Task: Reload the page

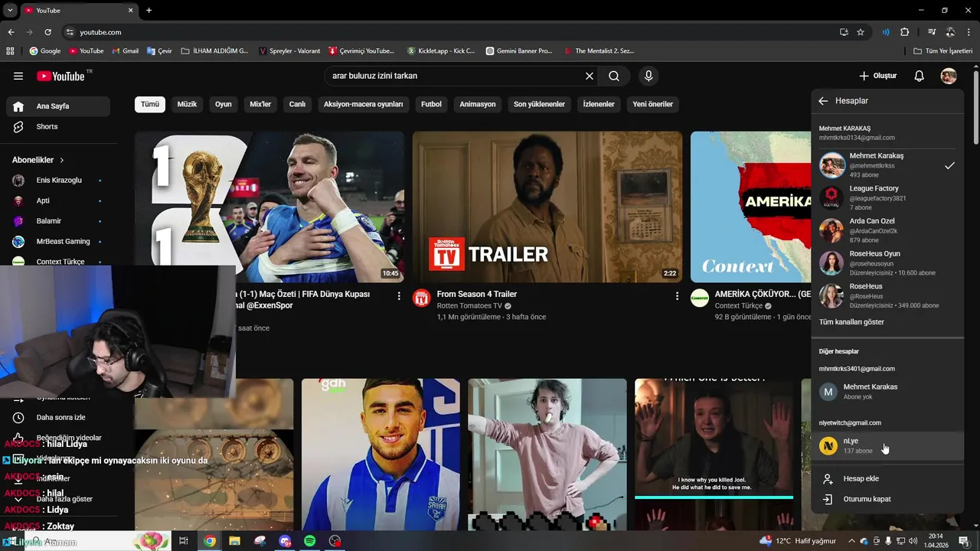Action: coord(47,32)
